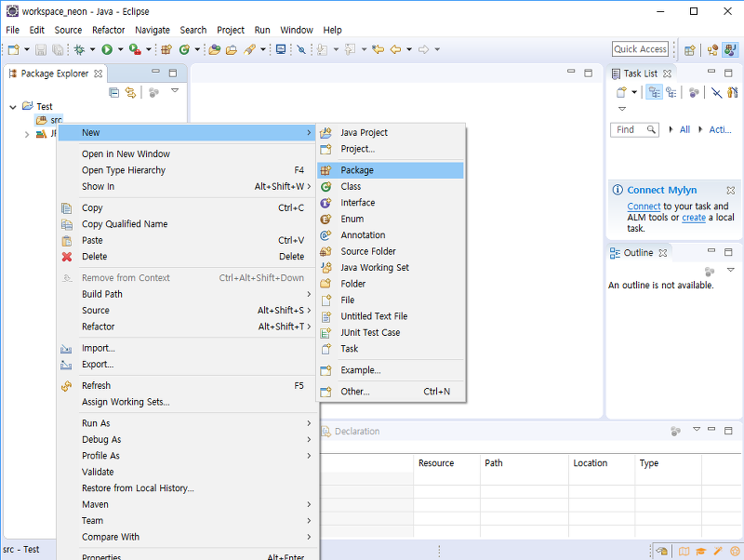Open the Task List view menu triangle
The image size is (744, 560).
pos(622,109)
